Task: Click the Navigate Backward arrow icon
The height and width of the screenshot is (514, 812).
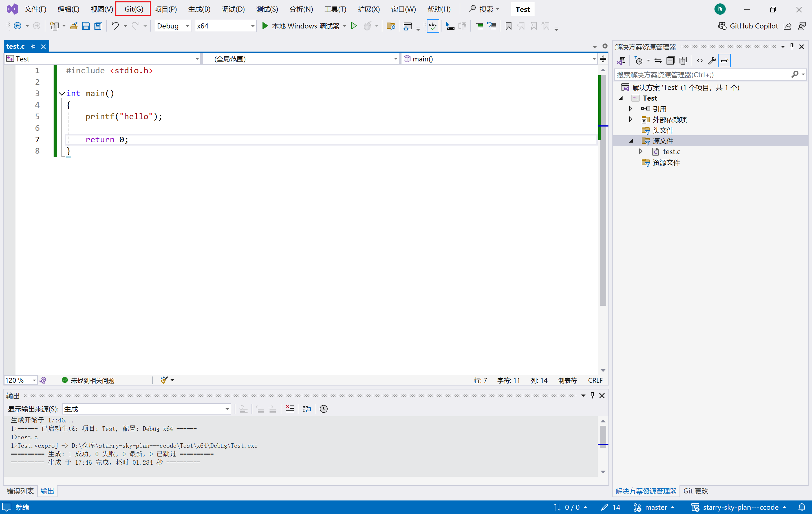Action: click(x=17, y=26)
